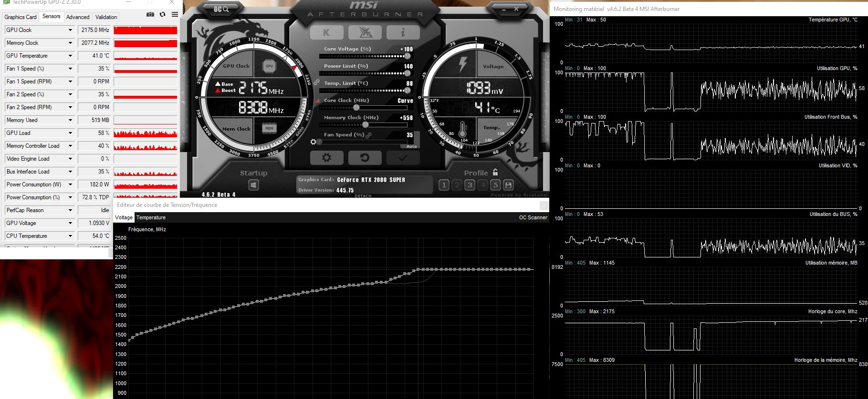Viewport: 868px width, 399px height.
Task: Select the Sensors tab in GPU-Z
Action: click(52, 16)
